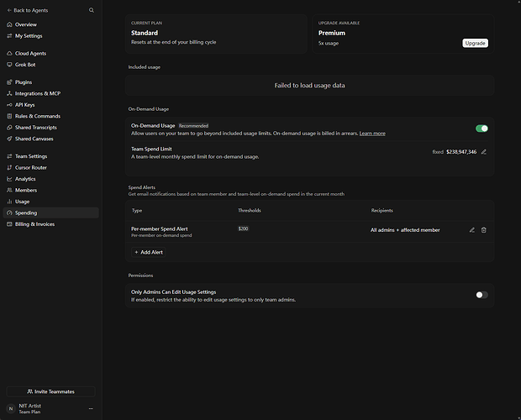Viewport: 521px width, 420px height.
Task: Click the Type column header
Action: (137, 211)
